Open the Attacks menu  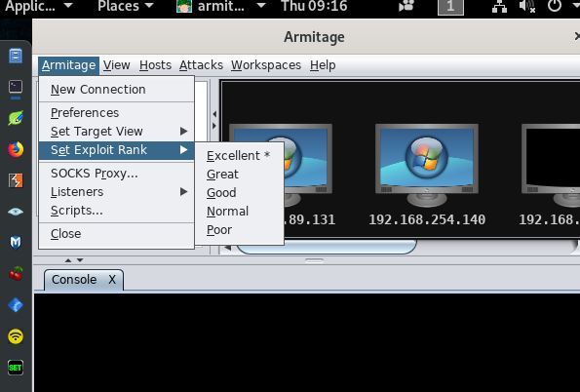(x=201, y=65)
